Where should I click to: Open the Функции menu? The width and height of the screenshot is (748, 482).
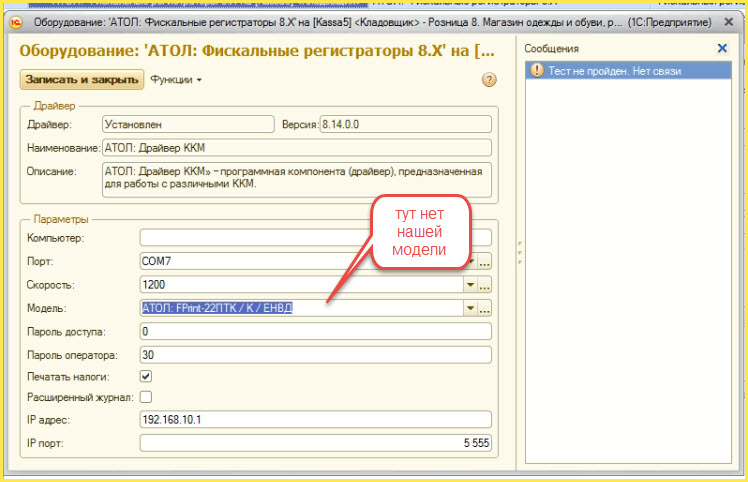176,80
